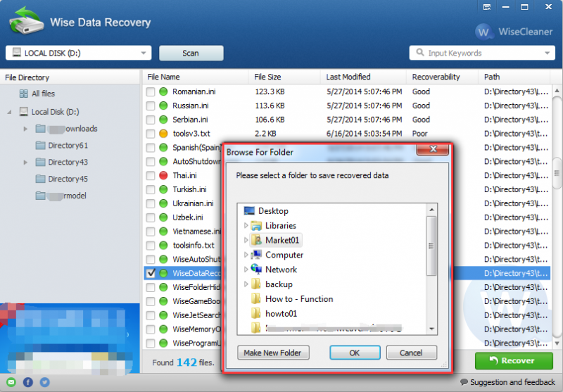This screenshot has width=563, height=392.
Task: Select the Computer icon in Browse dialog
Action: (x=256, y=255)
